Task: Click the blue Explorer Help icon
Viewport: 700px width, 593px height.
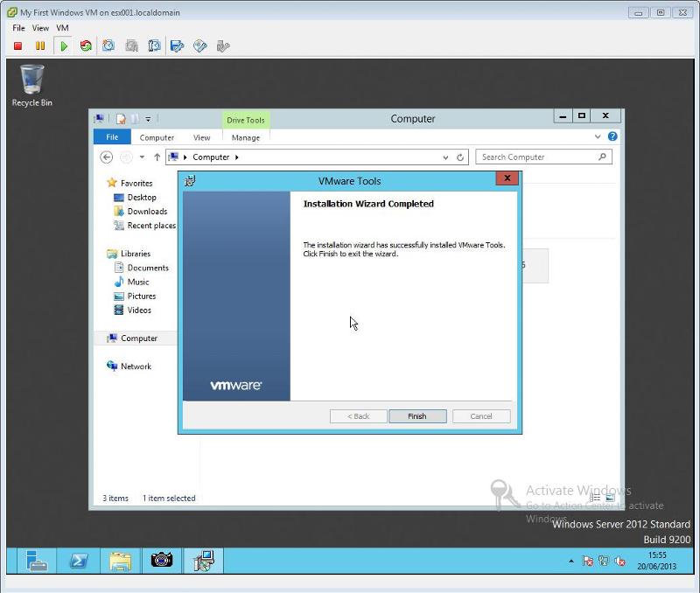Action: (612, 136)
